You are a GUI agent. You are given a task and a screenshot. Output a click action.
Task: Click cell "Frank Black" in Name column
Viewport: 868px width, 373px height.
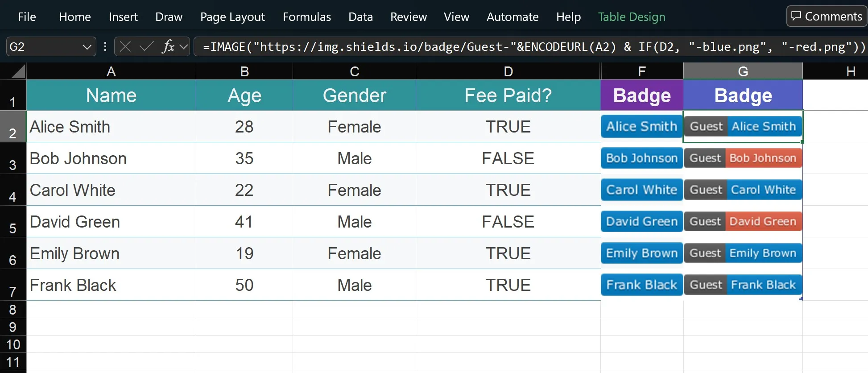pos(111,285)
